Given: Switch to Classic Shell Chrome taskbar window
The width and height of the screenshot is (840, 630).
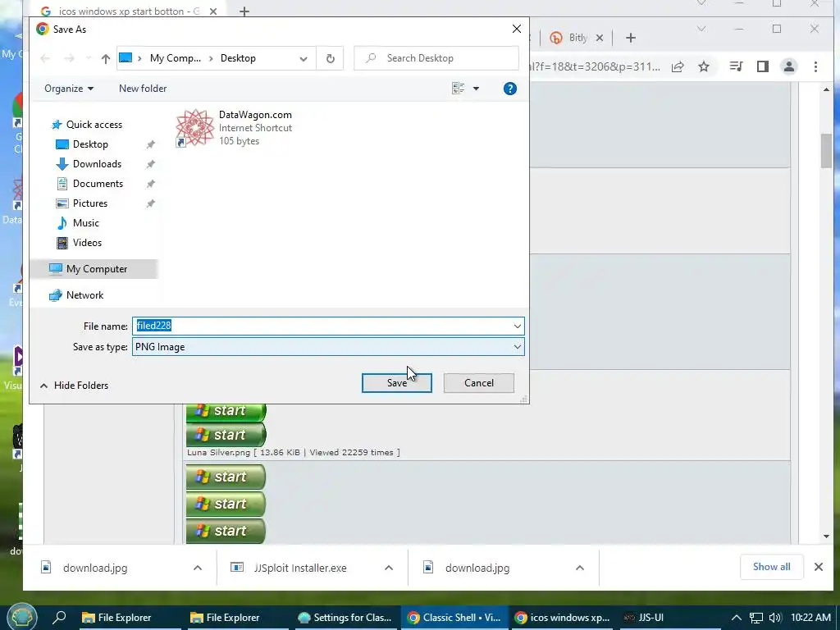Looking at the screenshot, I should point(453,618).
